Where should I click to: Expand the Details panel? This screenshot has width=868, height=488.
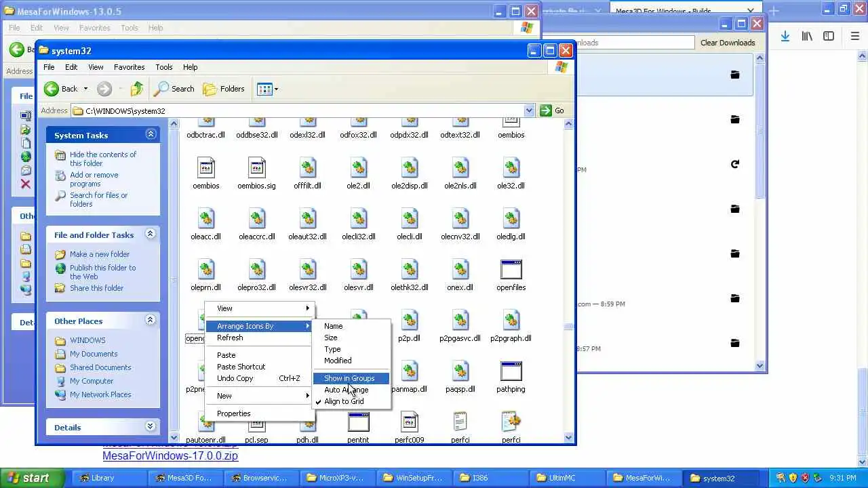151,426
